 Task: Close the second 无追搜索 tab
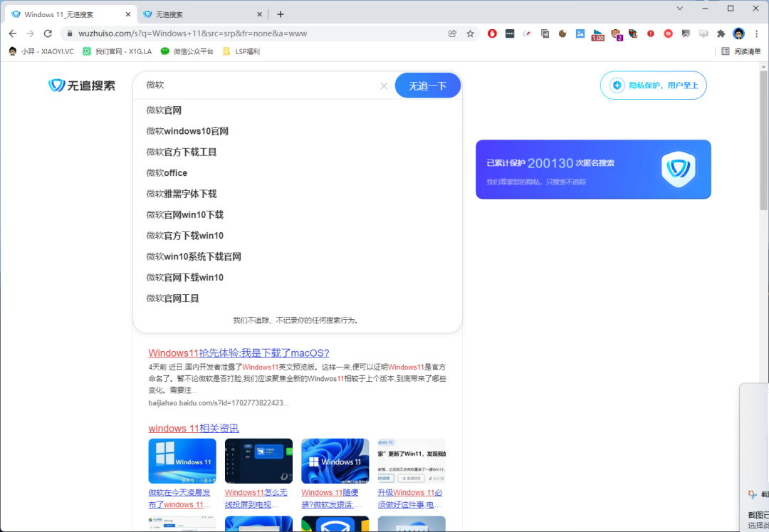point(259,14)
